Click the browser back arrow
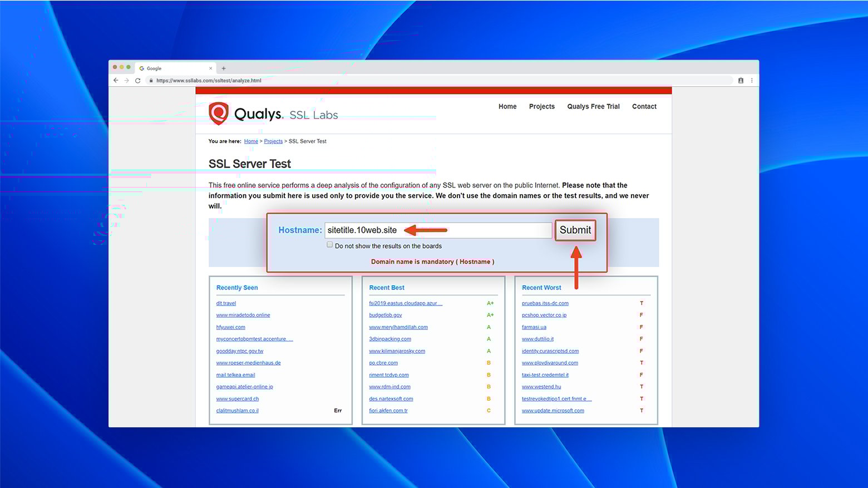 coord(116,81)
